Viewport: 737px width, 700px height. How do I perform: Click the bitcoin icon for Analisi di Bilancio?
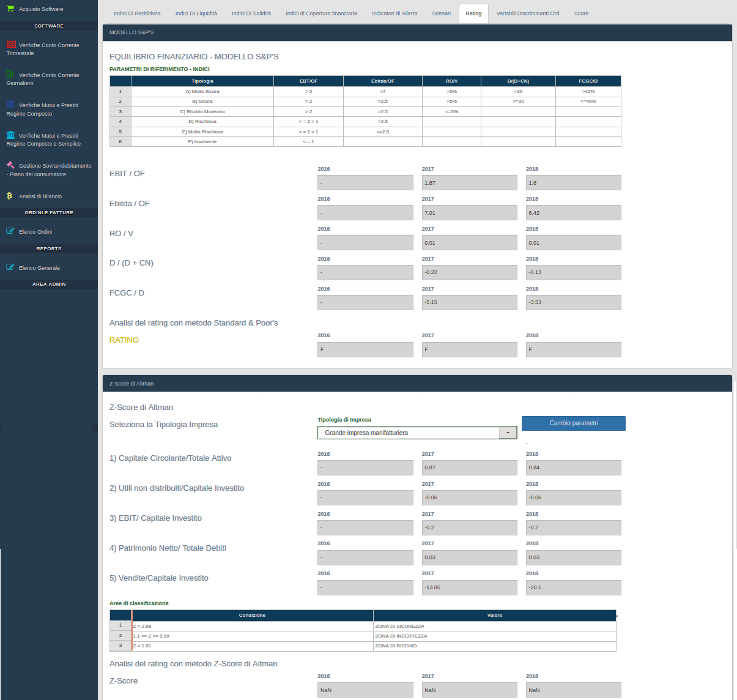pyautogui.click(x=10, y=196)
